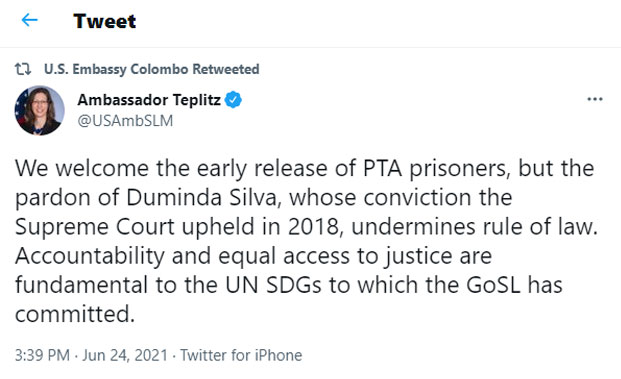Click the retweet icon beside U.S. Embassy Colombo
This screenshot has width=621, height=379.
[x=23, y=69]
